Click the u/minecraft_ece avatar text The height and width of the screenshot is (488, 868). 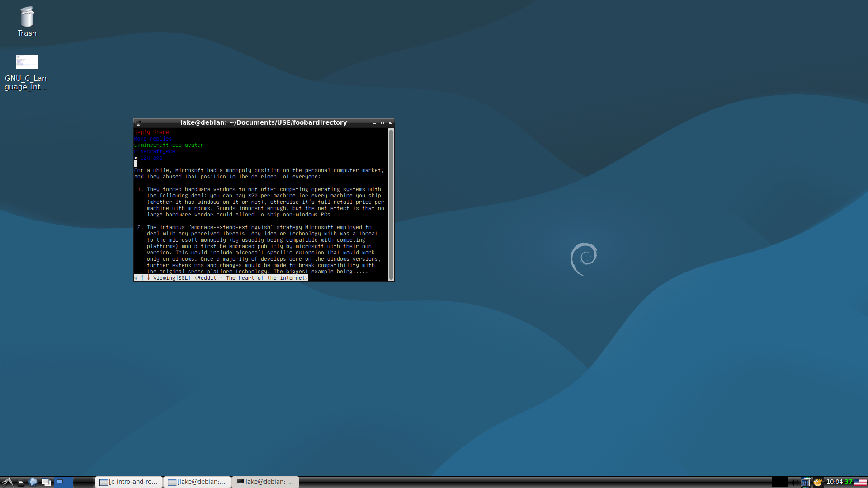169,145
